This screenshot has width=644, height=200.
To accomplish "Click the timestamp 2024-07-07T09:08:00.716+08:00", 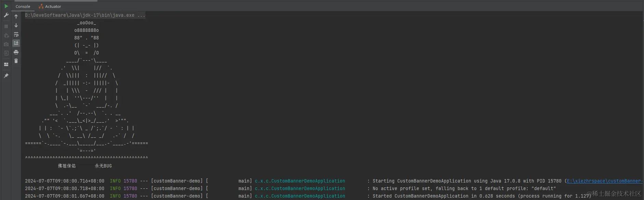I will pyautogui.click(x=65, y=181).
